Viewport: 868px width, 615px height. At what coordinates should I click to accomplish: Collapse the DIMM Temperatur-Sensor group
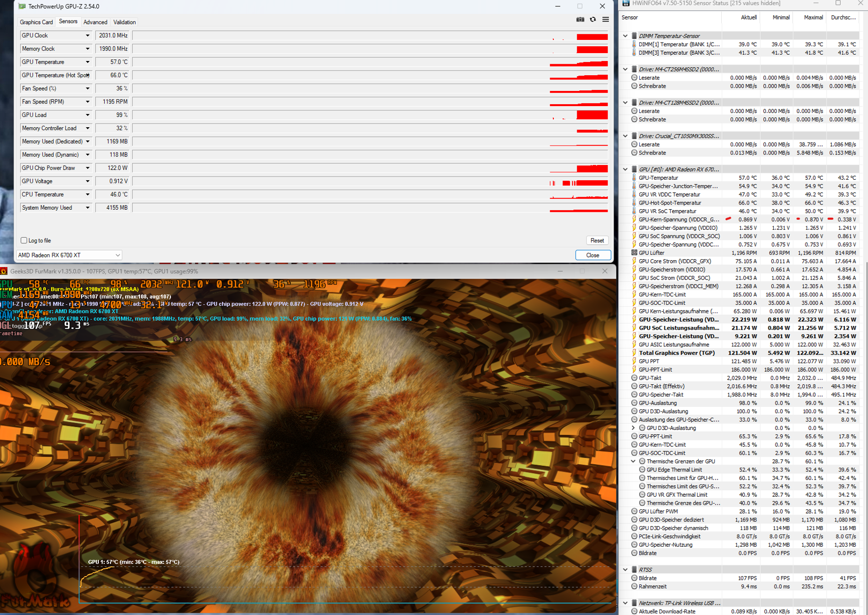(x=625, y=36)
